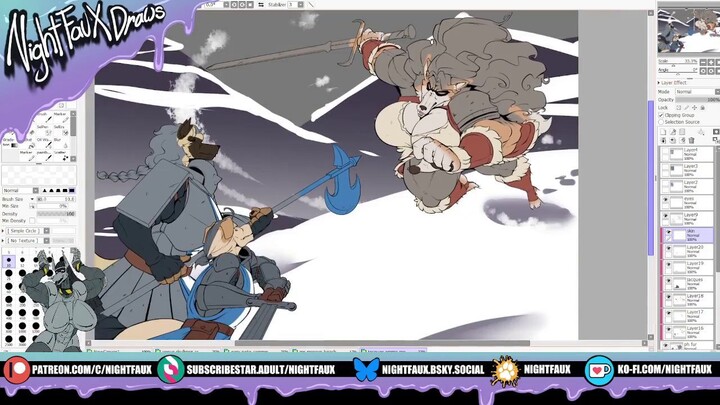This screenshot has height=405, width=720.
Task: Open the Stabilizer value dropdown
Action: [x=300, y=5]
